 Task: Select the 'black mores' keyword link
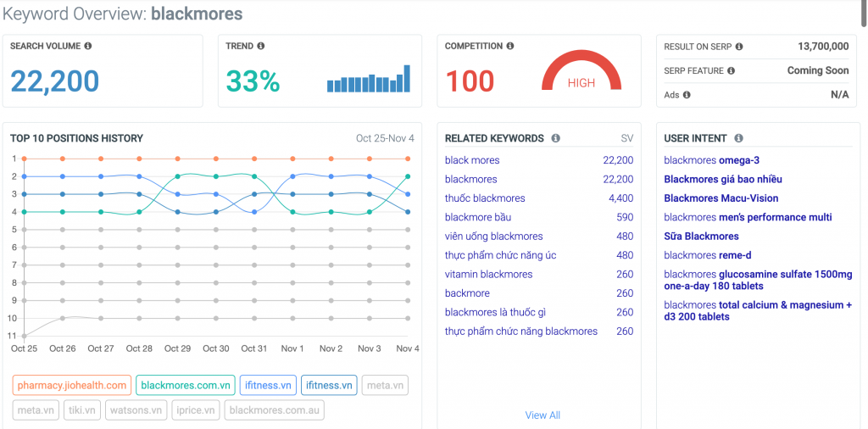472,160
